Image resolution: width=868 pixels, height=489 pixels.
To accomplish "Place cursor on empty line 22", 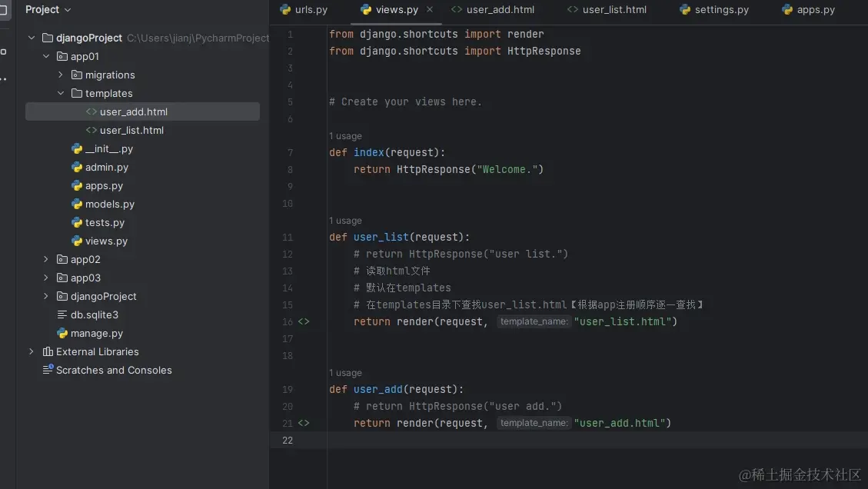I will [597, 441].
